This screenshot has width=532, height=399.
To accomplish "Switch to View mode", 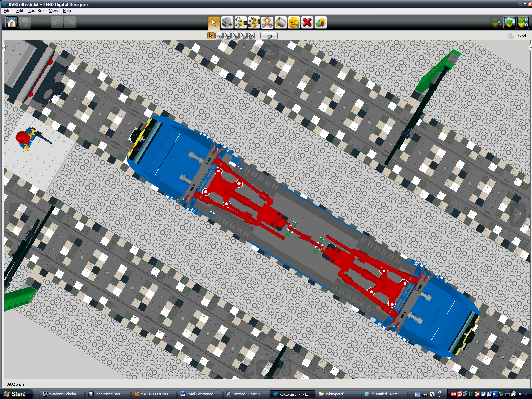I will [510, 23].
